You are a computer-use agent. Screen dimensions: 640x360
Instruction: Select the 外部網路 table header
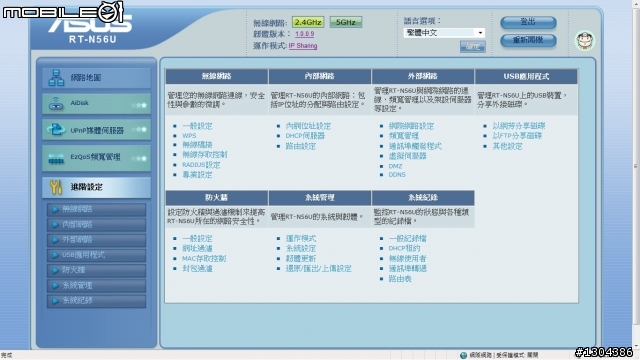(423, 76)
